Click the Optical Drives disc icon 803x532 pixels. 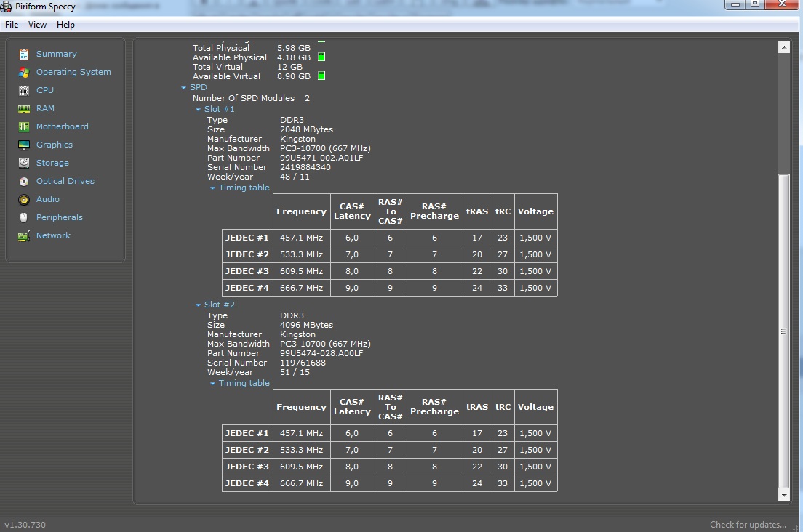point(23,181)
